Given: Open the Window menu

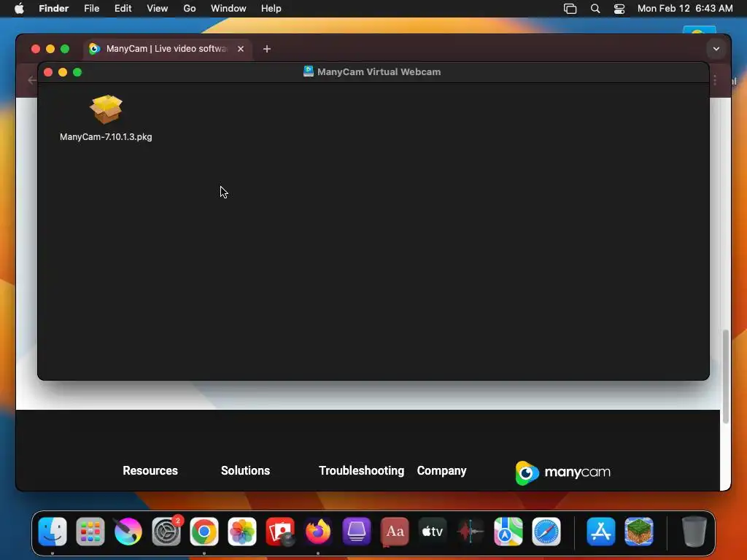Looking at the screenshot, I should (228, 8).
